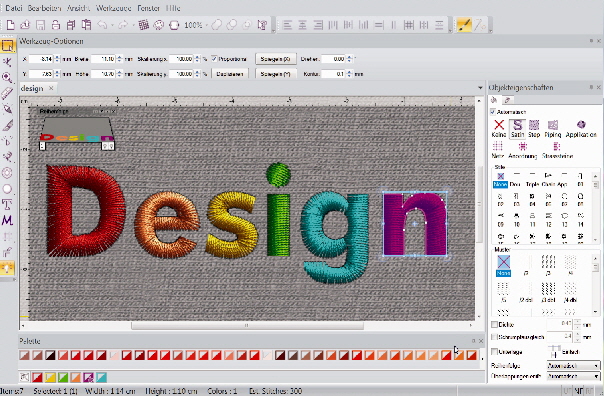This screenshot has width=604, height=396.
Task: Toggle the highlighted paintbrush toolbar icon
Action: [464, 25]
